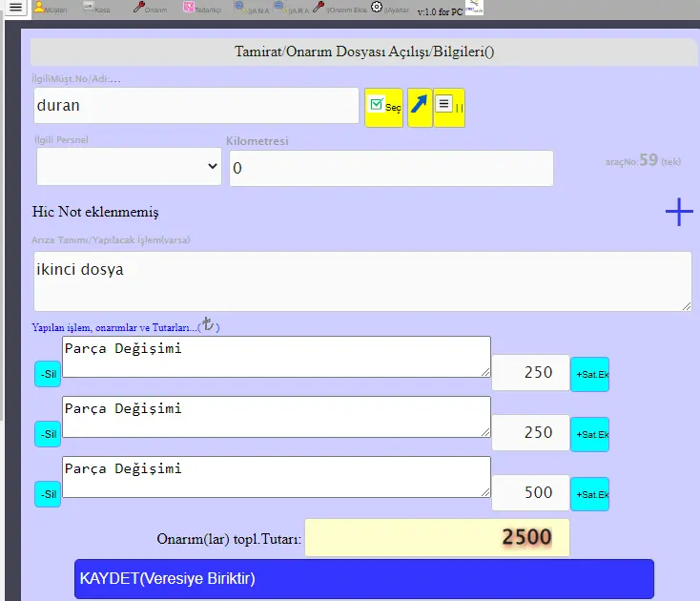This screenshot has width=700, height=601.
Task: Click the KAYDET(Veresiye Biriktir) button
Action: pos(364,579)
